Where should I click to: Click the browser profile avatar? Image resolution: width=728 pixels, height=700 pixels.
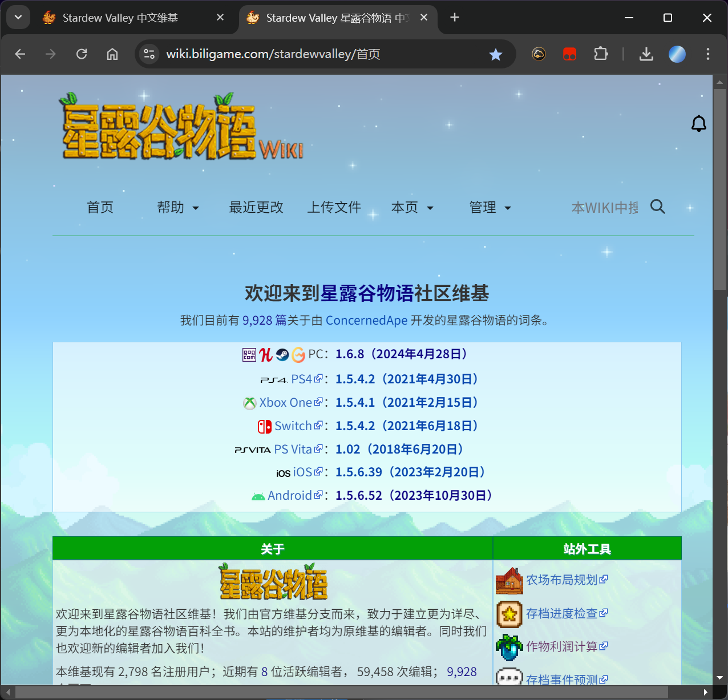click(677, 54)
